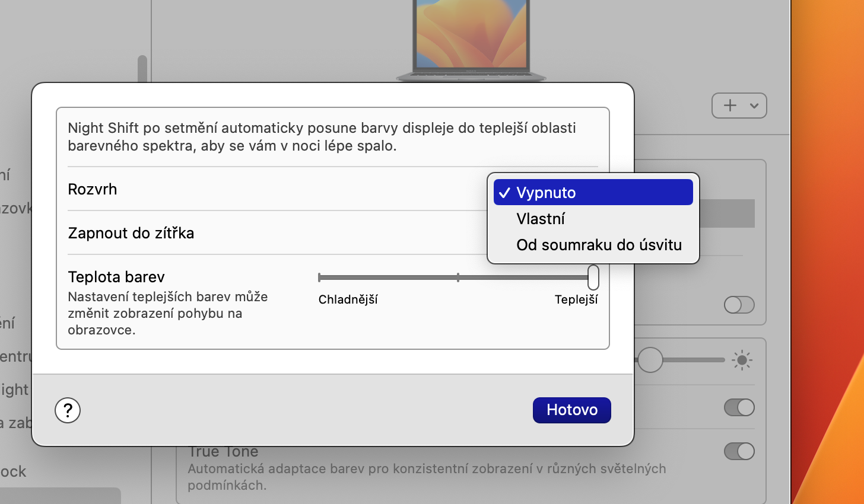Click the sidebar scrollbar in the settings window

[142, 69]
